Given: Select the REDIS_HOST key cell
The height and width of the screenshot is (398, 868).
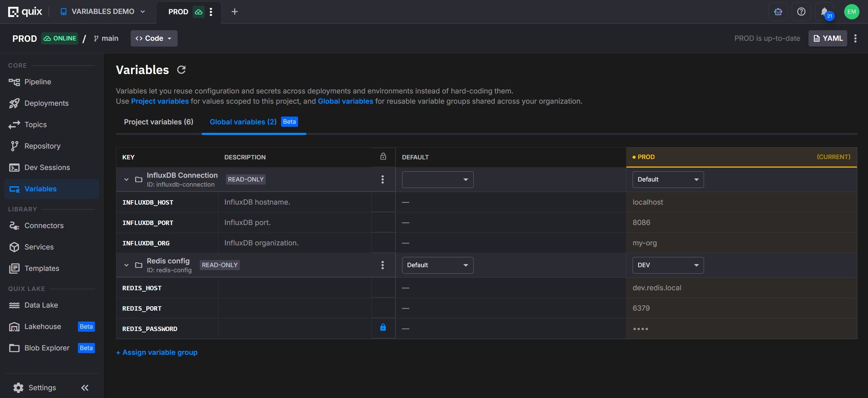Looking at the screenshot, I should (167, 288).
